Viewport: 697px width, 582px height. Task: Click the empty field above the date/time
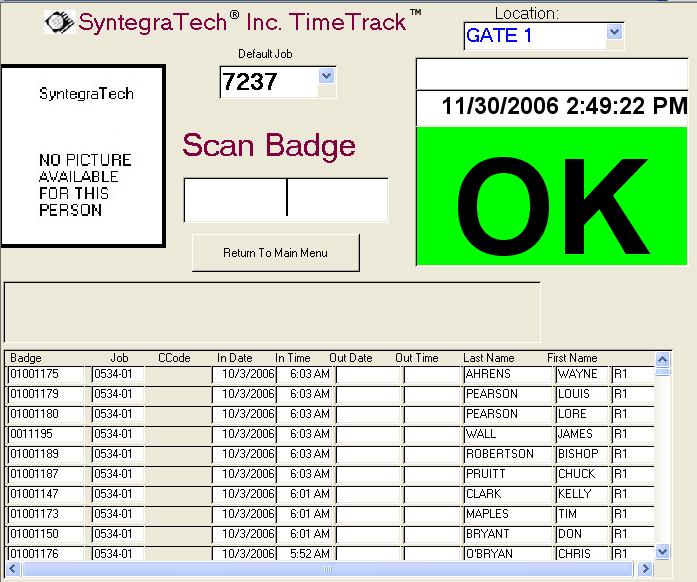pos(552,74)
